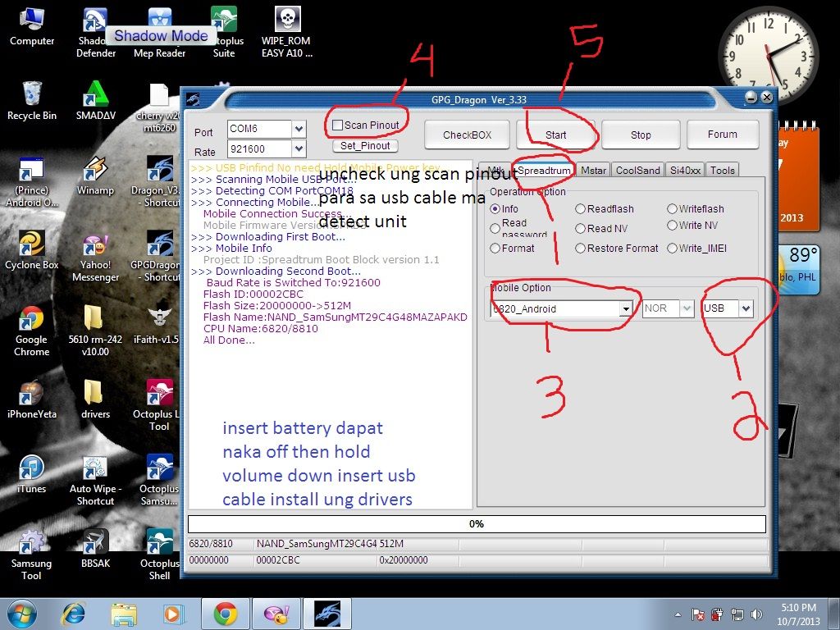
Task: Select the Writeflash option
Action: click(x=673, y=208)
